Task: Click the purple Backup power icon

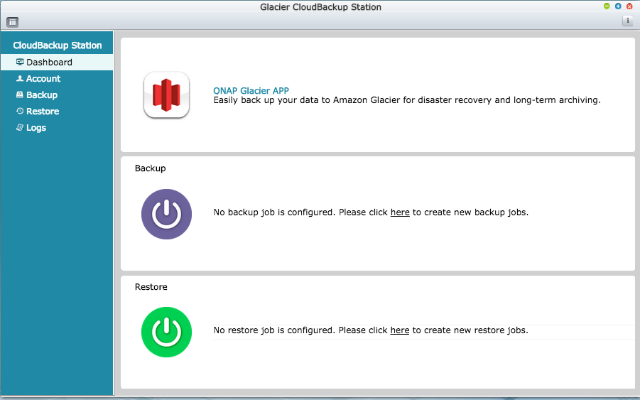Action: tap(166, 213)
